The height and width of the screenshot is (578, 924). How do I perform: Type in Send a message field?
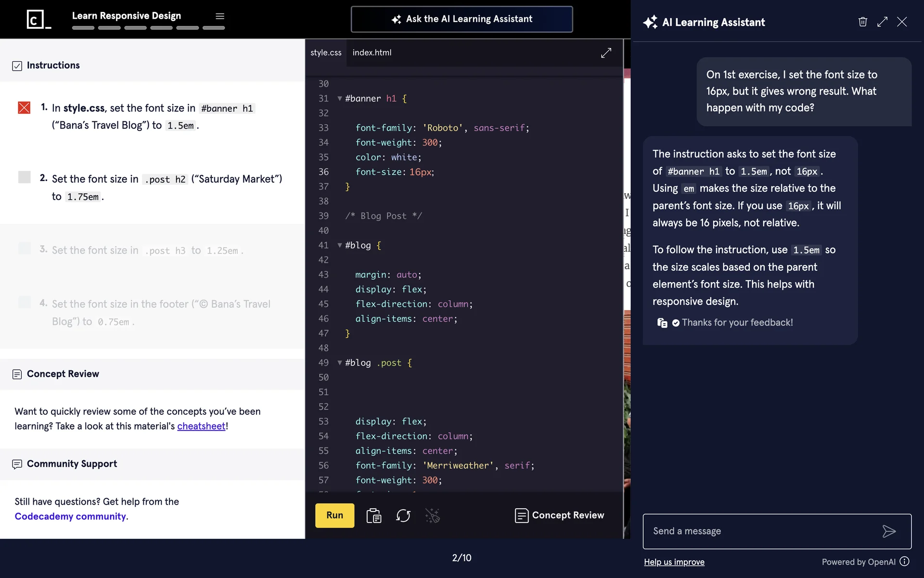pyautogui.click(x=760, y=531)
